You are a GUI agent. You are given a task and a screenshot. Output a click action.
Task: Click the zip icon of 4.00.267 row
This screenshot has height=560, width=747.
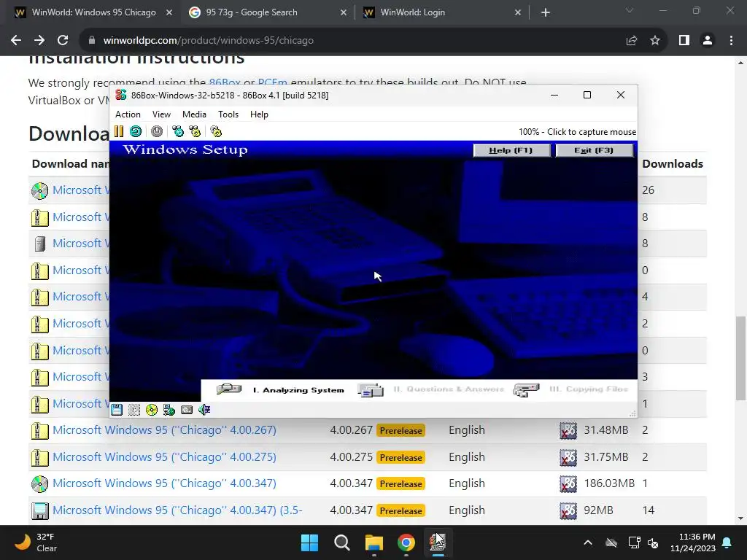point(40,430)
